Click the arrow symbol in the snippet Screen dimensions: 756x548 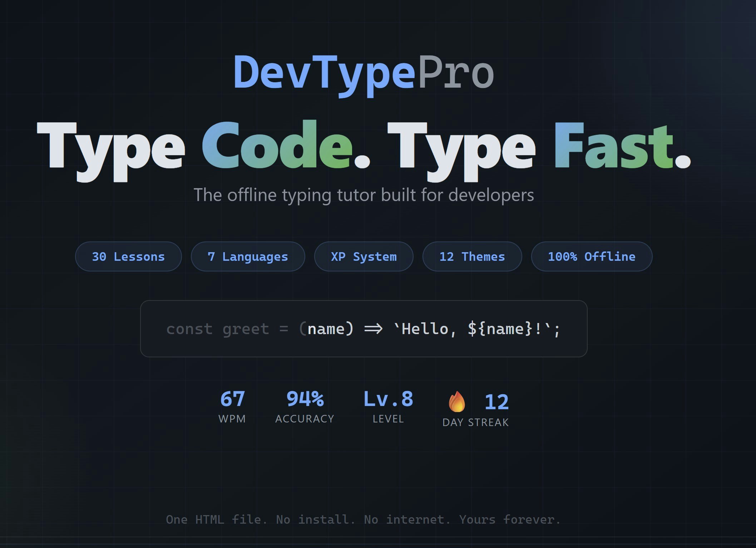pos(373,328)
